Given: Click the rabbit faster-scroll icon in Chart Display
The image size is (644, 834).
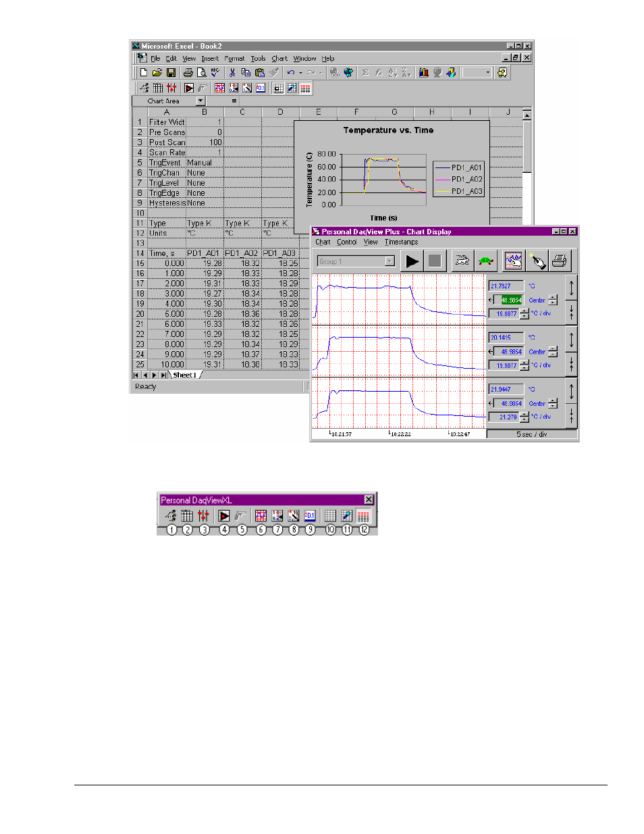Looking at the screenshot, I should coord(462,261).
